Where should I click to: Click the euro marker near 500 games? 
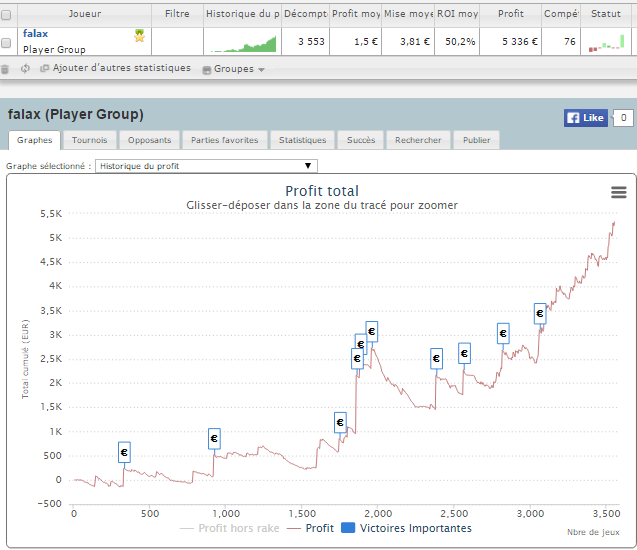click(124, 452)
